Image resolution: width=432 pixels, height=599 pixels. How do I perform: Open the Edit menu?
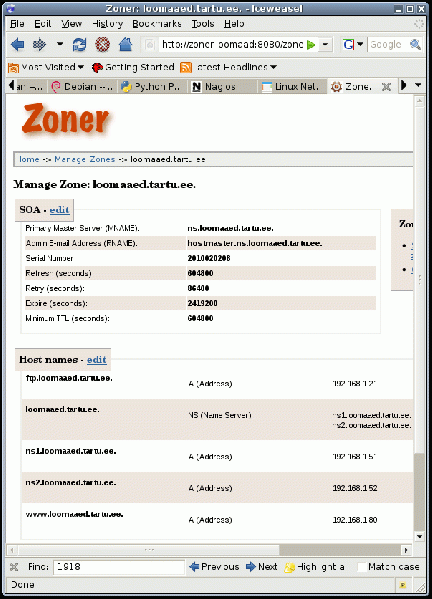click(42, 24)
